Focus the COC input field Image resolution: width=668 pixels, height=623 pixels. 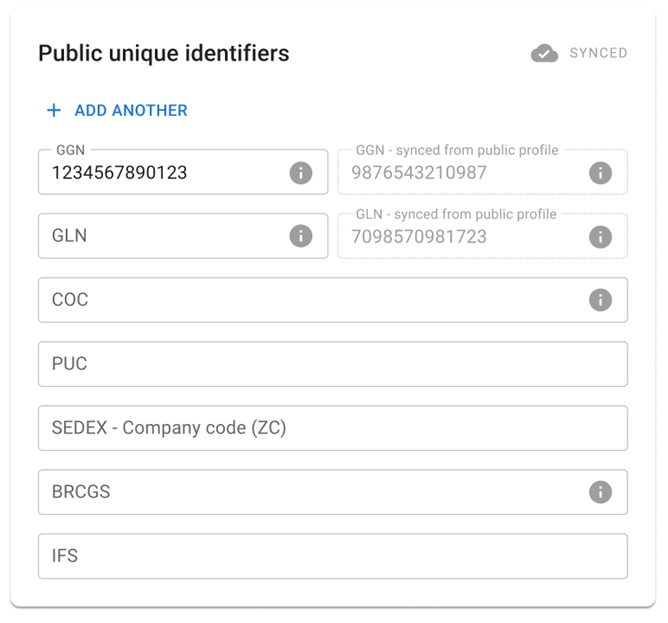click(333, 300)
